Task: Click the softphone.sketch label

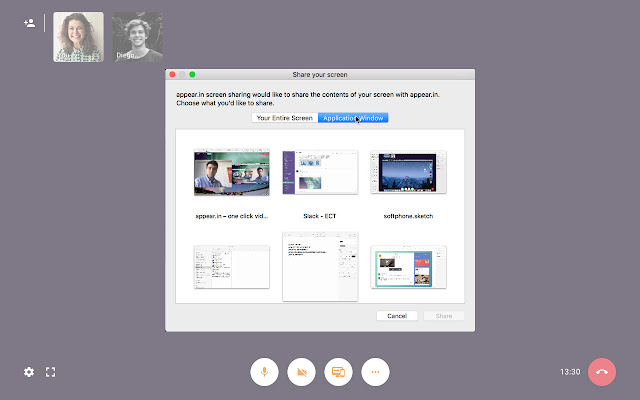Action: pyautogui.click(x=409, y=216)
